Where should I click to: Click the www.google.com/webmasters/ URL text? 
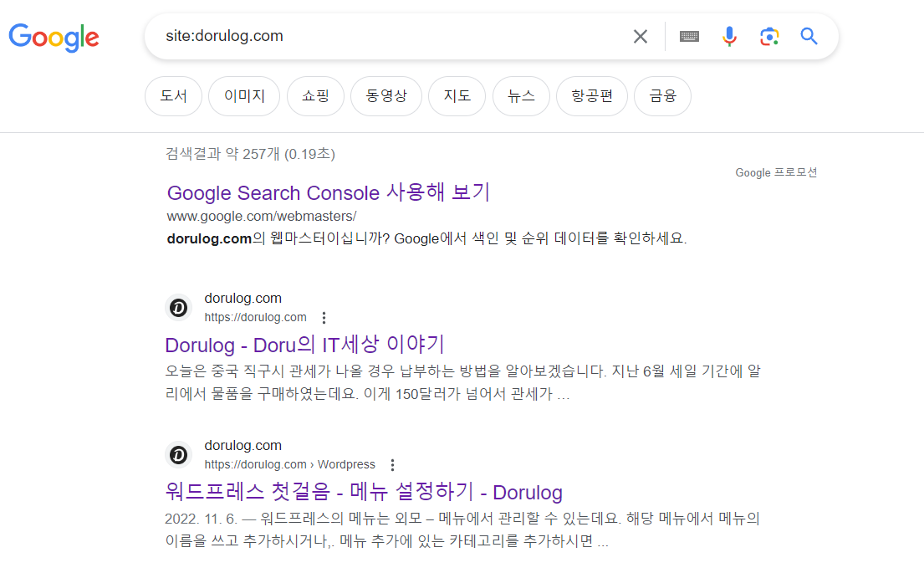pos(261,217)
